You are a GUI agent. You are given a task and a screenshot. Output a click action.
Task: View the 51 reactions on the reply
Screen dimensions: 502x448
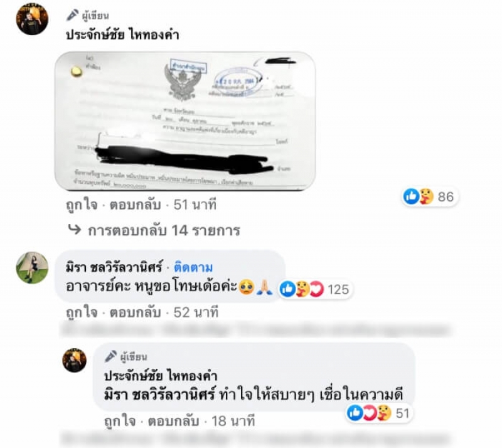[379, 413]
